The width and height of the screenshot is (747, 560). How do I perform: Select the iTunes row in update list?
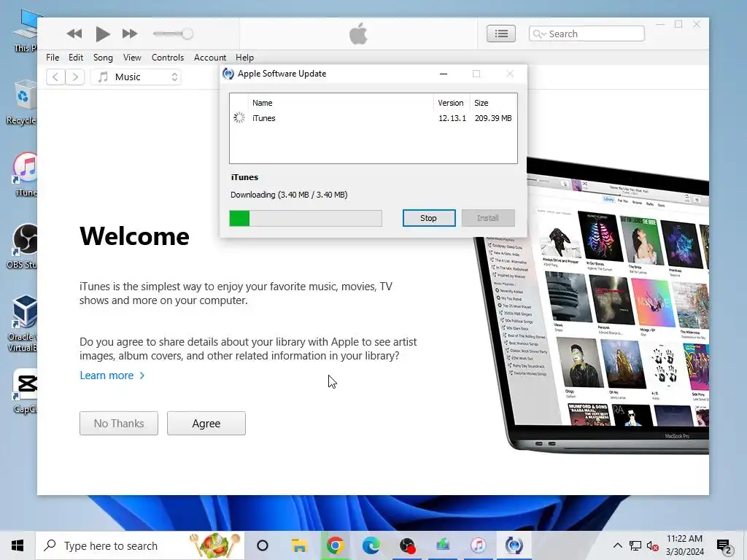pyautogui.click(x=373, y=118)
